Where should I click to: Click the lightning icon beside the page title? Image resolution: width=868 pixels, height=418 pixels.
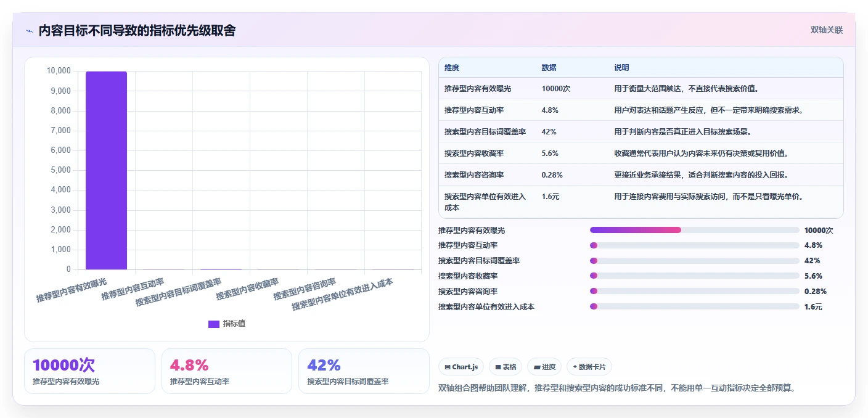[x=29, y=30]
